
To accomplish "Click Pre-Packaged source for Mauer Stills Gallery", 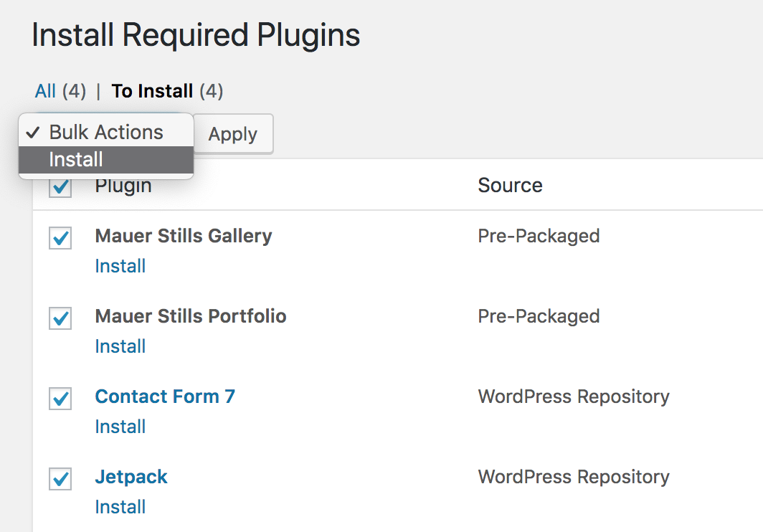I will point(539,236).
